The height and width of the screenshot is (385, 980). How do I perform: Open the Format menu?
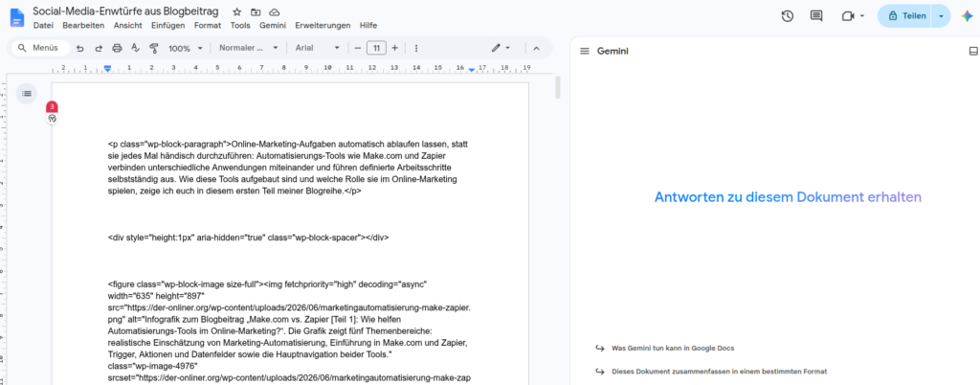[208, 26]
